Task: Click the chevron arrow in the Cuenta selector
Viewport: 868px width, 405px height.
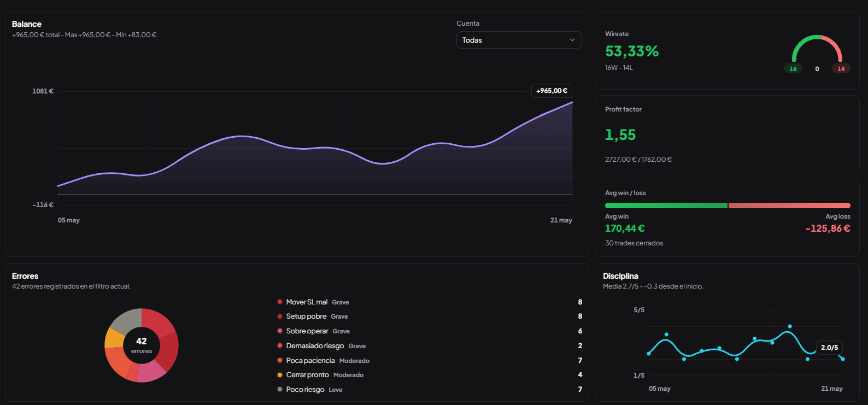Action: tap(572, 40)
